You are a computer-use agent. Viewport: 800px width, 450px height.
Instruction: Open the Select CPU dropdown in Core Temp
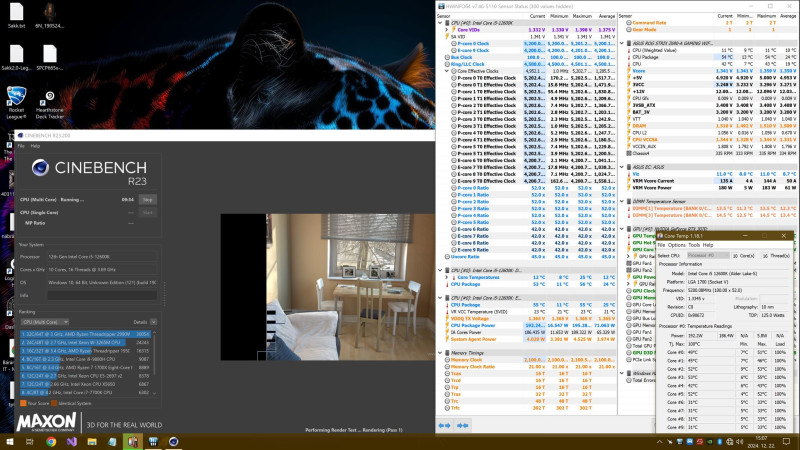708,255
